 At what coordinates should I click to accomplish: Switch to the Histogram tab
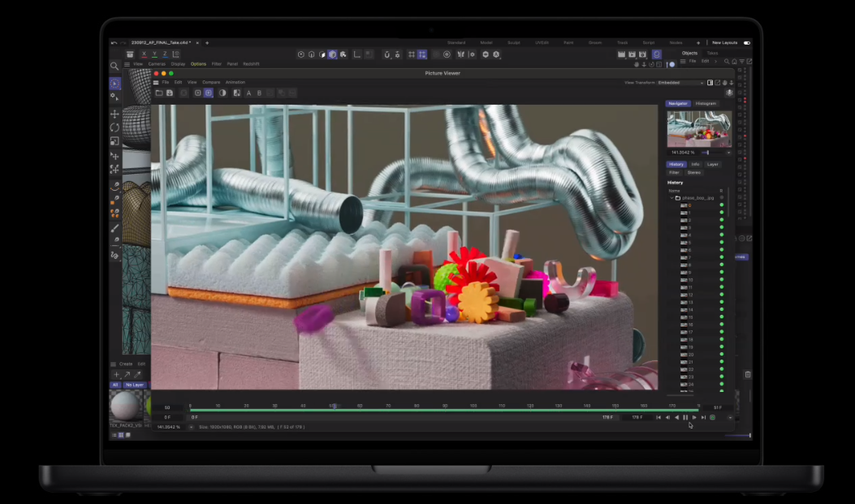click(x=706, y=104)
